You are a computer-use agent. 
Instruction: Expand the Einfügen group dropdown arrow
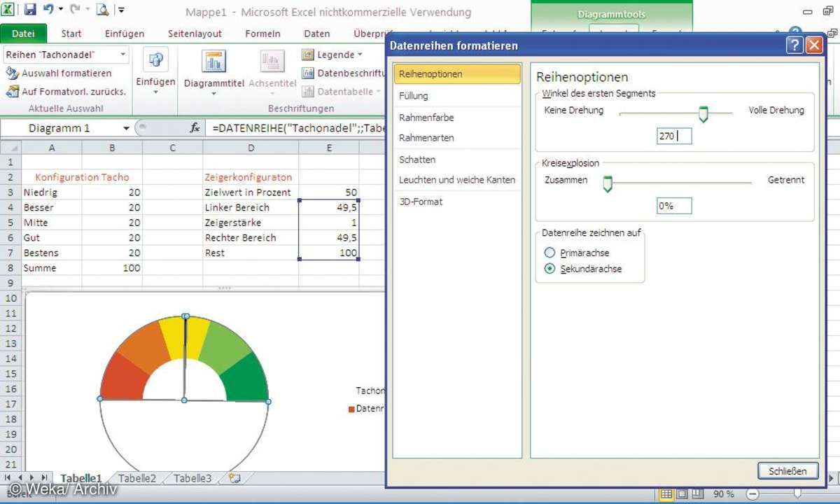click(155, 92)
